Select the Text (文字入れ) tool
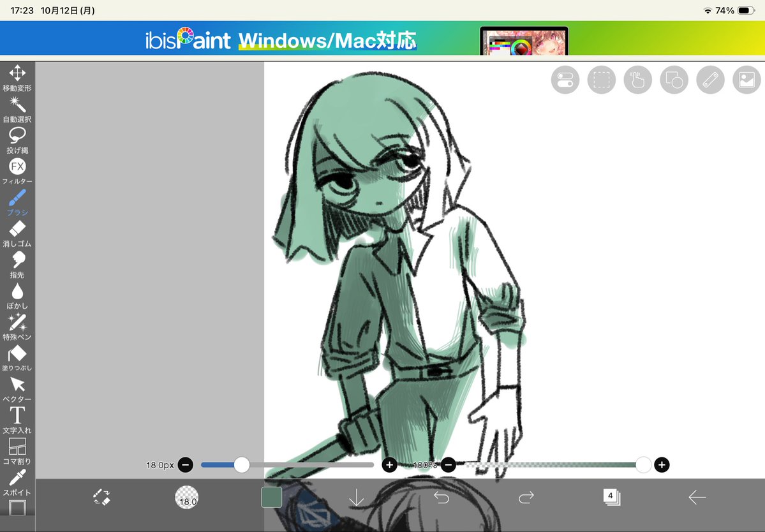 pyautogui.click(x=17, y=420)
